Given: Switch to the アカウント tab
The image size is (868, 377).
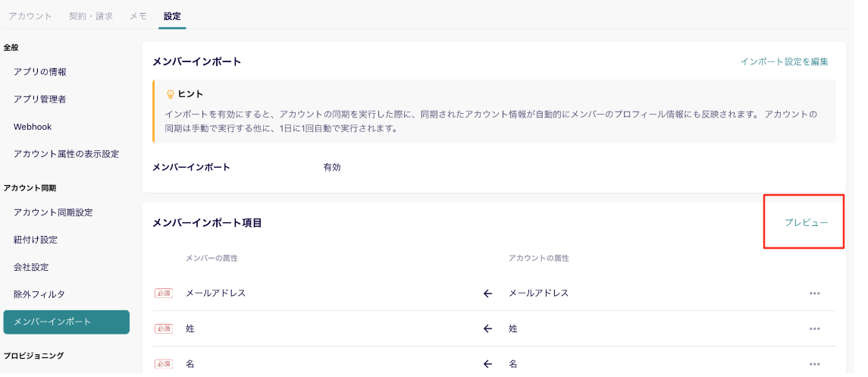Looking at the screenshot, I should click(x=30, y=16).
